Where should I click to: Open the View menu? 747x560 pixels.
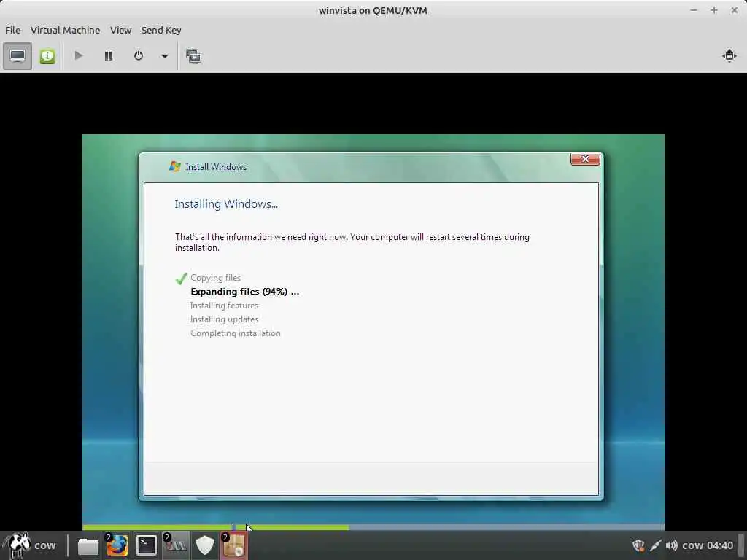(120, 30)
